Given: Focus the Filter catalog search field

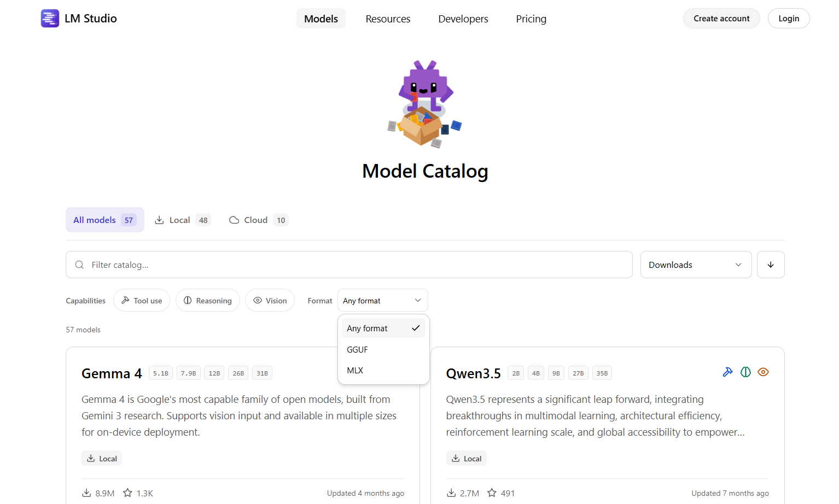Looking at the screenshot, I should pos(349,265).
